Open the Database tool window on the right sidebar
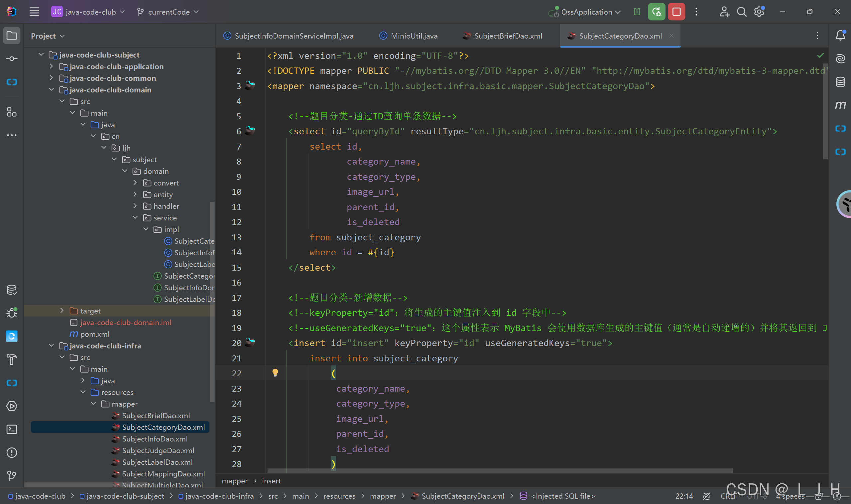The image size is (851, 504). pyautogui.click(x=840, y=82)
